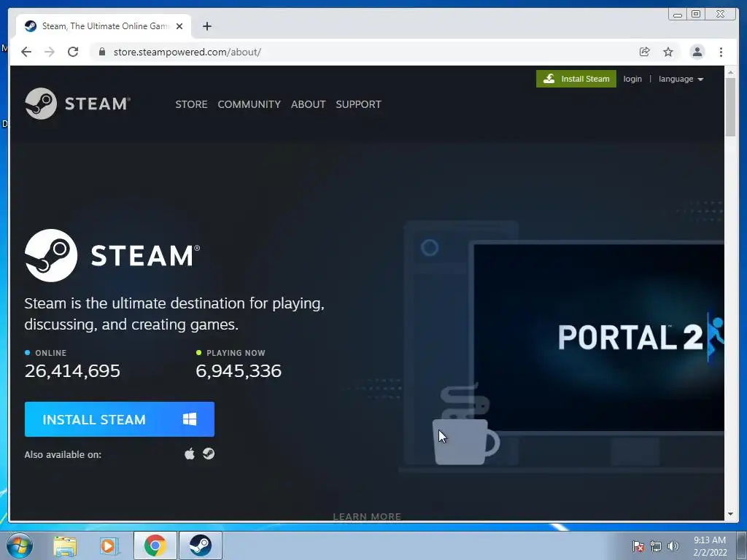The width and height of the screenshot is (747, 560).
Task: Click the large blue INSTALL STEAM button
Action: pyautogui.click(x=120, y=419)
